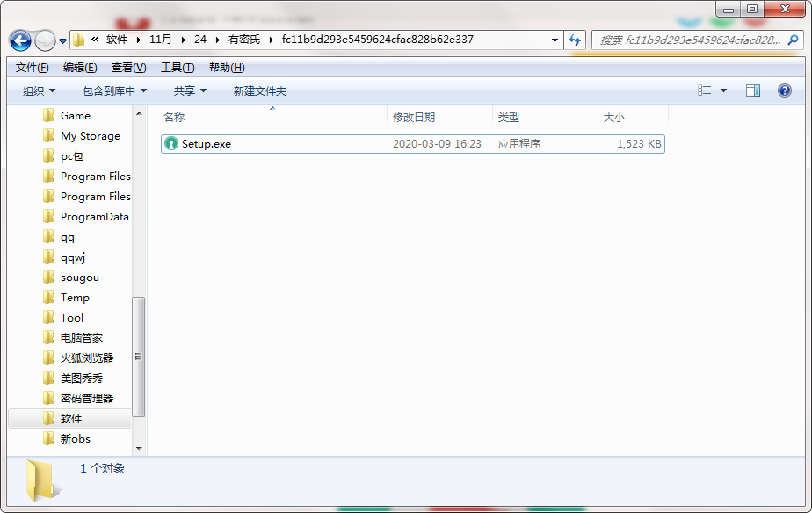This screenshot has height=513, width=812.
Task: Expand the address bar history dropdown
Action: click(x=555, y=40)
